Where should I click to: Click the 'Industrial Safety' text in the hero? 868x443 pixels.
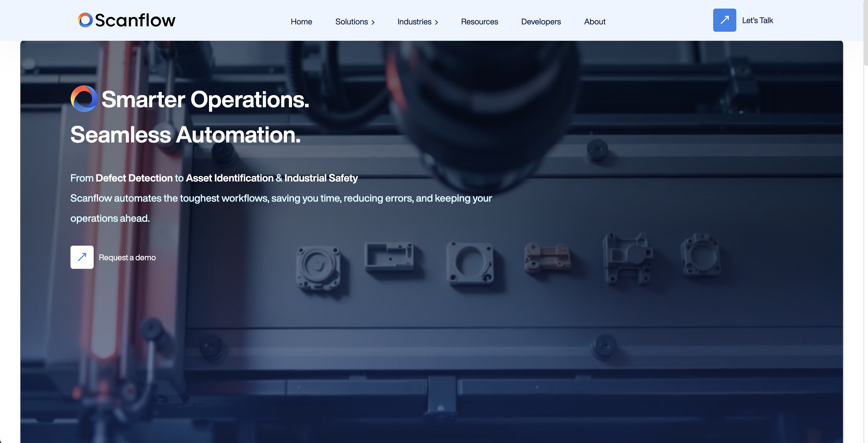pos(321,178)
